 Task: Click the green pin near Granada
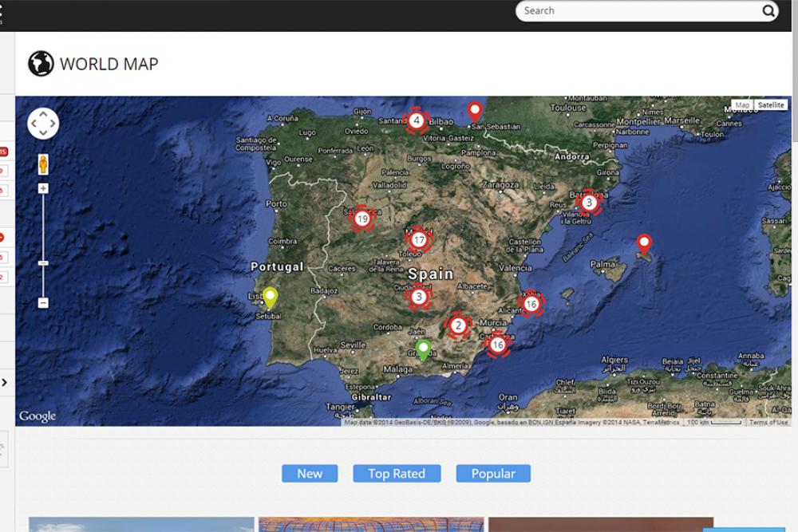click(424, 349)
